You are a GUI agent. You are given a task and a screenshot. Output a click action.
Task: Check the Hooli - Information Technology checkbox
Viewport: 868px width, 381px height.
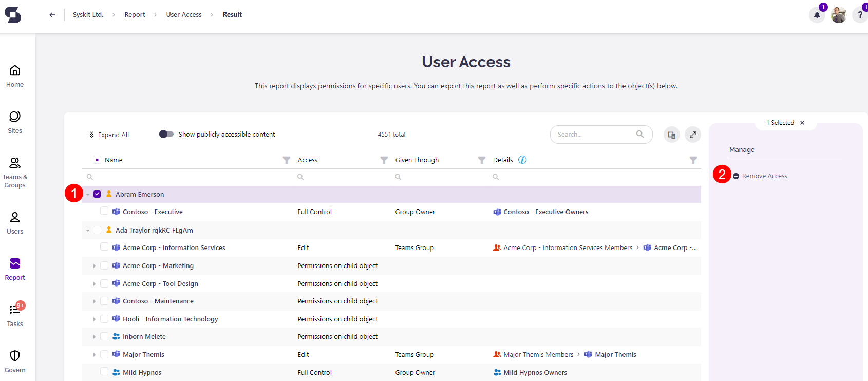coord(104,319)
